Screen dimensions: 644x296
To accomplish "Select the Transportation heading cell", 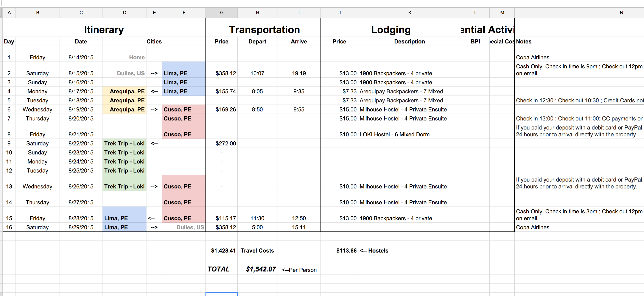I will pos(264,29).
